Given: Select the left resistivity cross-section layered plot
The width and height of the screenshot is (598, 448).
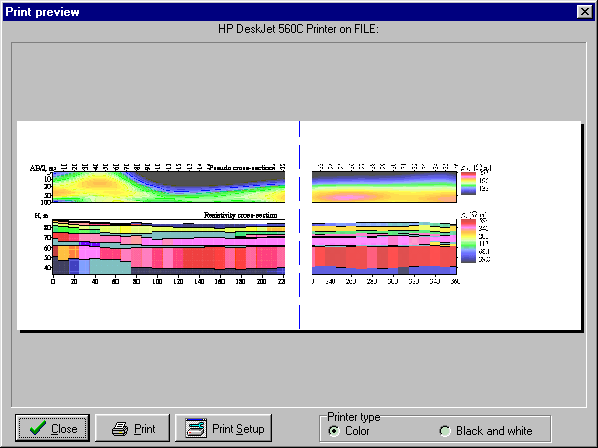Looking at the screenshot, I should coord(169,247).
